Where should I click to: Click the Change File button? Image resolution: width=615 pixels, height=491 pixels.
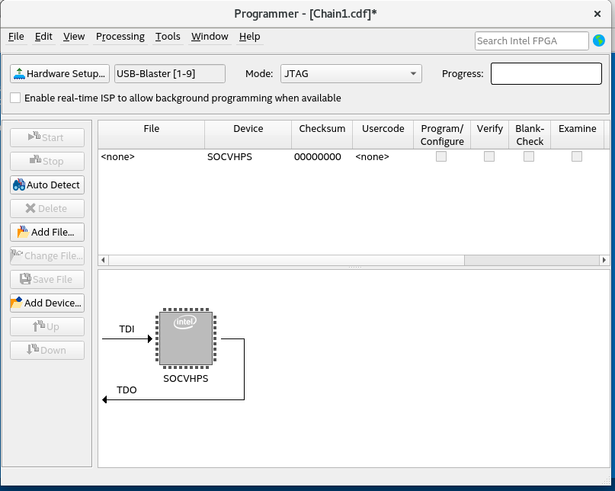tap(47, 256)
